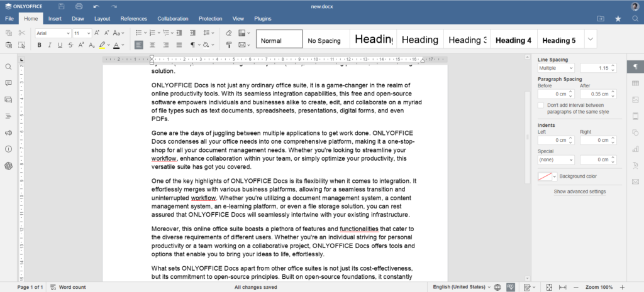Decrease paragraph indent
The image size is (644, 292).
(x=179, y=33)
